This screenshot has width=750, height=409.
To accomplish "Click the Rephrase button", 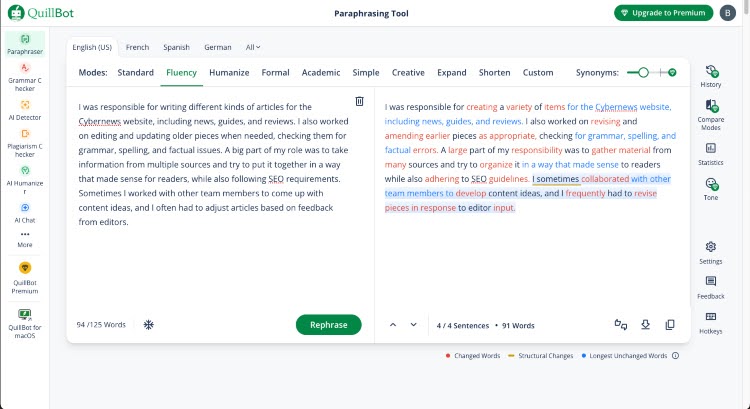I will (x=329, y=325).
